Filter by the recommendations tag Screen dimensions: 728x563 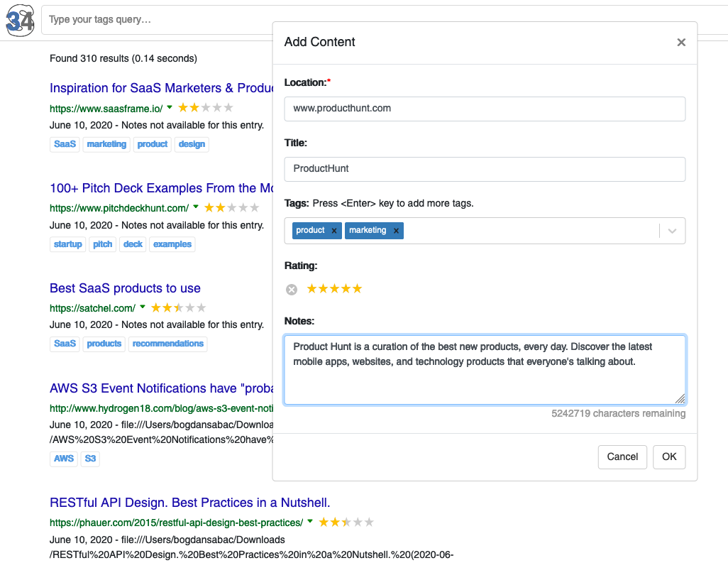168,344
